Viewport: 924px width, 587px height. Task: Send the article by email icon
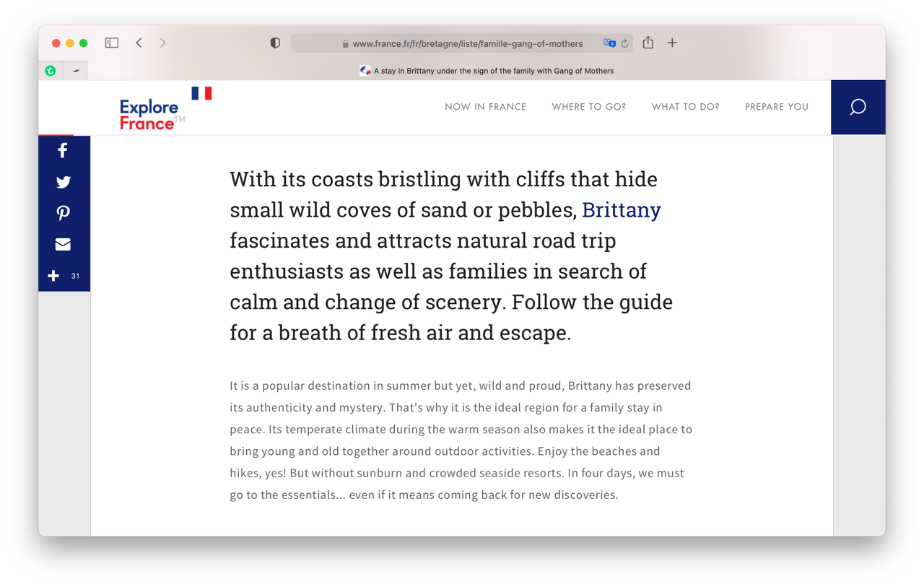[x=63, y=244]
